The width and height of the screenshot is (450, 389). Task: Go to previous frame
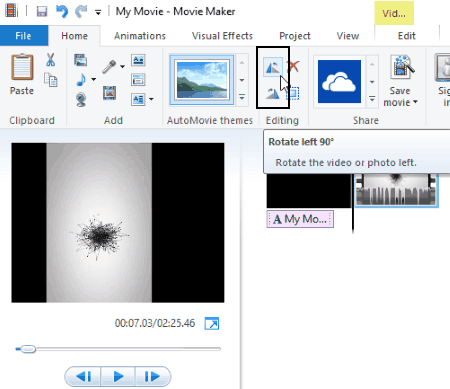83,377
